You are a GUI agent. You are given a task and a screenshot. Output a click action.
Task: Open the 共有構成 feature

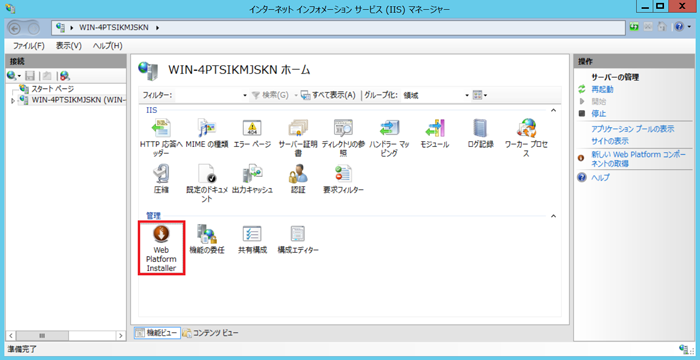pyautogui.click(x=252, y=239)
